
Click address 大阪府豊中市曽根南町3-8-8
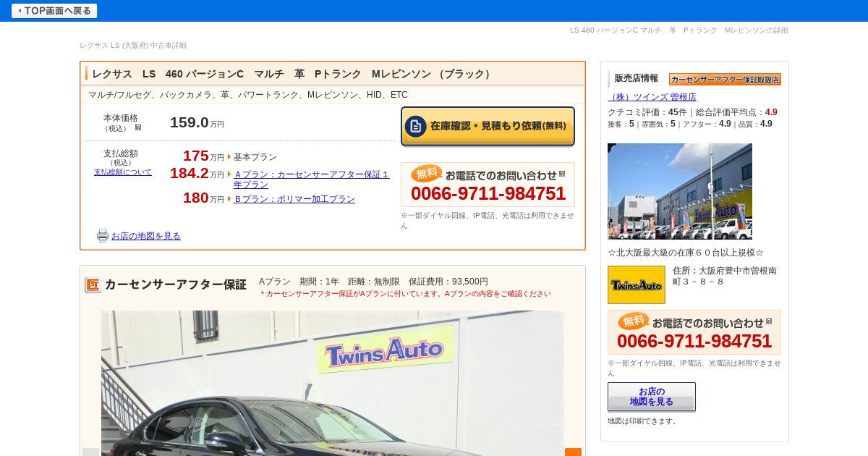click(725, 276)
